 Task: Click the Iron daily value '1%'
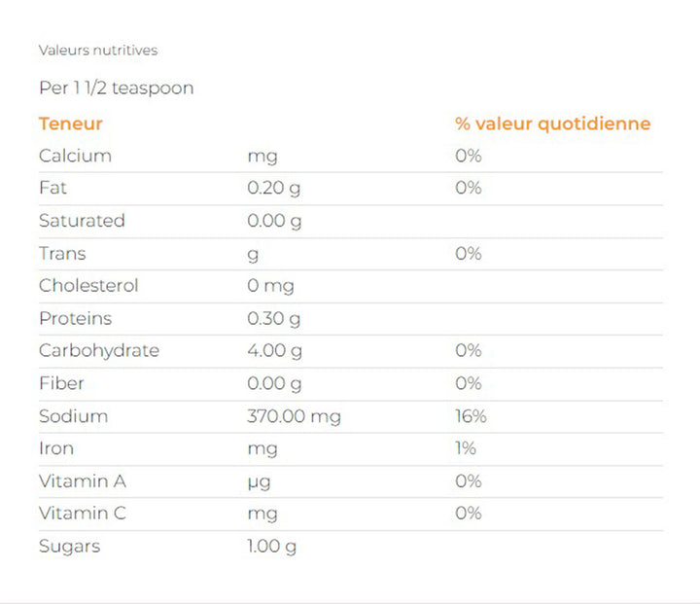(466, 448)
